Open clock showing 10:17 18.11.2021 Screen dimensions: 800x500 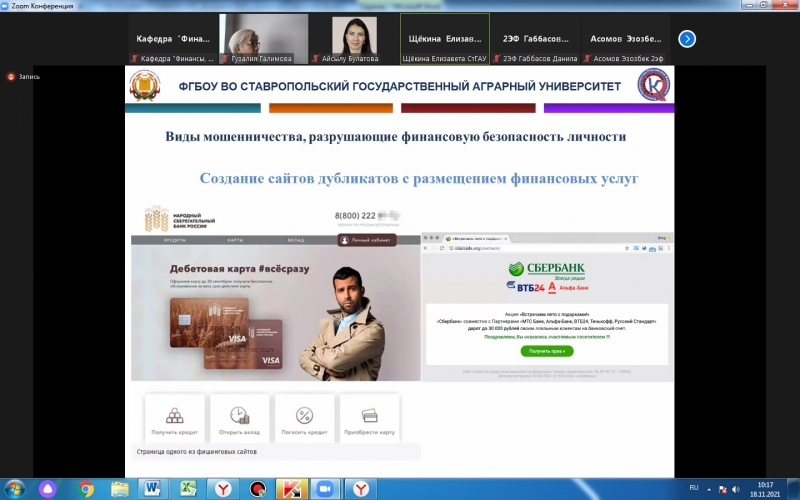pyautogui.click(x=764, y=489)
